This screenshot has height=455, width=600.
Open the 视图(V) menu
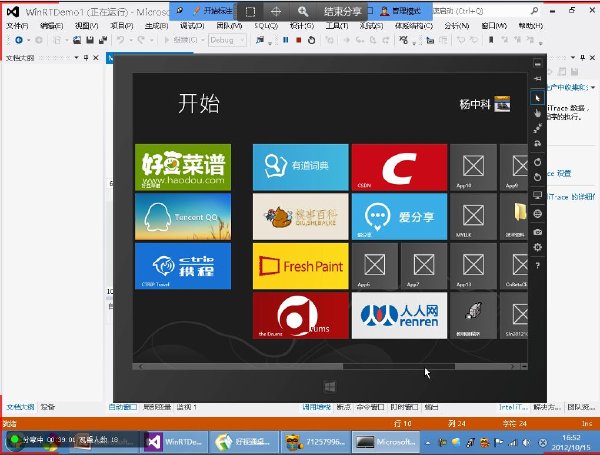86,26
